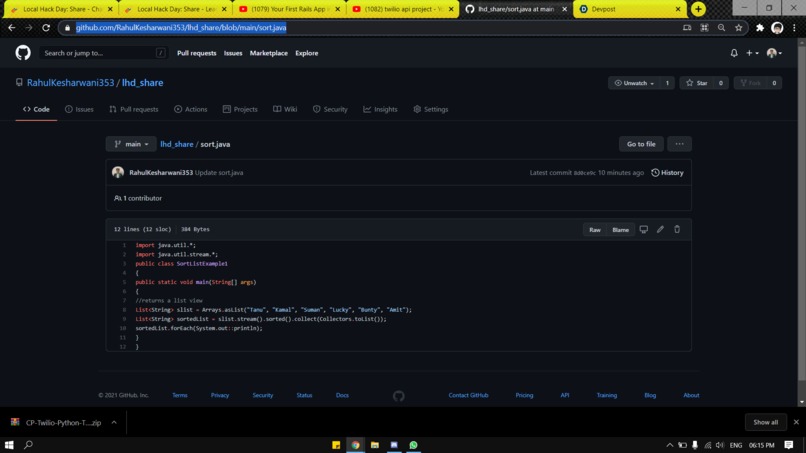Open the History clock link
Image resolution: width=806 pixels, height=453 pixels.
pos(667,173)
